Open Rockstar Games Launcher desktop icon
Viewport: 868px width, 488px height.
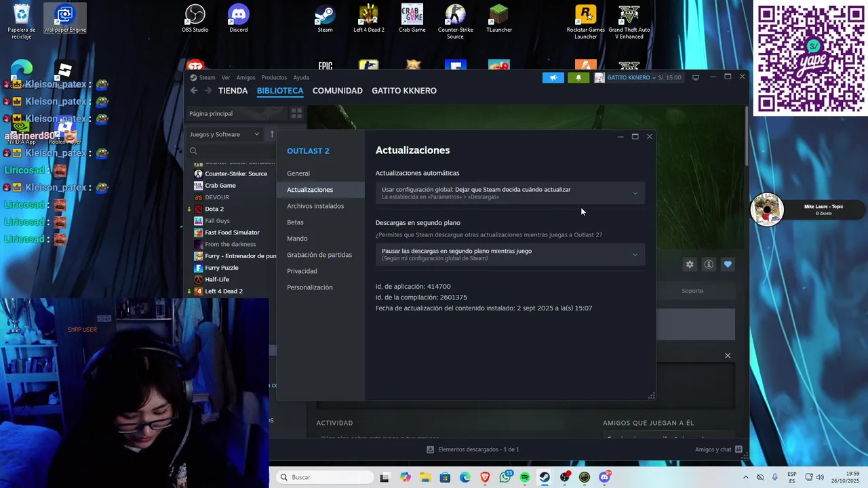point(585,22)
